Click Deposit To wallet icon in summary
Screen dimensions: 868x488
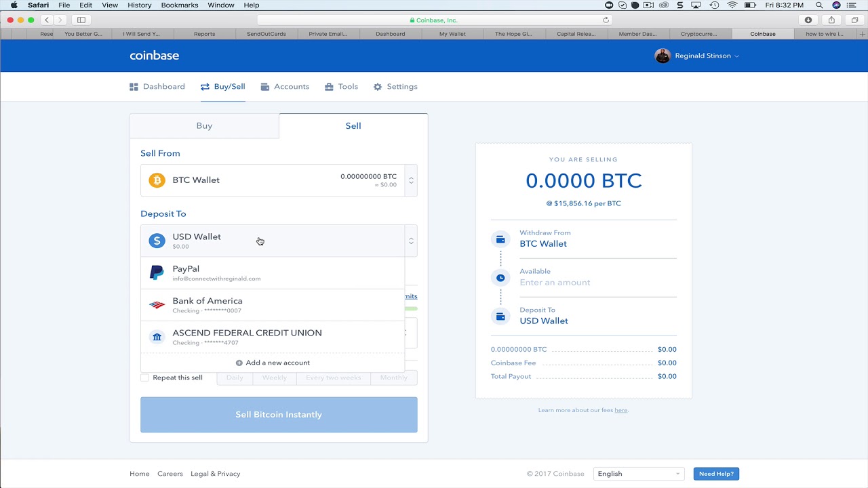point(500,317)
